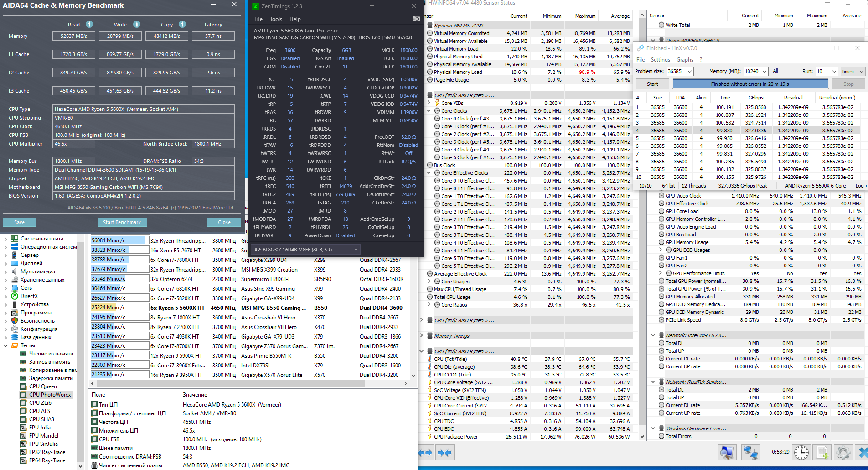The image size is (868, 470).
Task: Click the HWiNFO monitor with magnifier icon
Action: (x=727, y=452)
